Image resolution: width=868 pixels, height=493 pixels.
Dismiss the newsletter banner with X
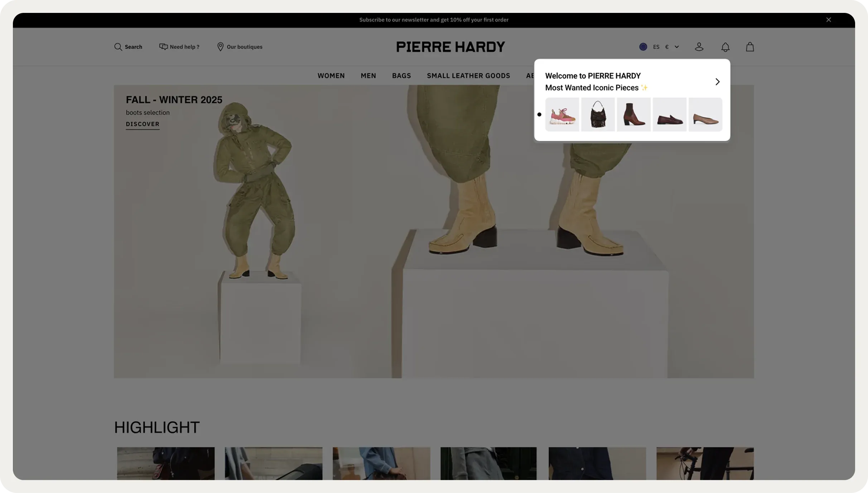tap(829, 20)
